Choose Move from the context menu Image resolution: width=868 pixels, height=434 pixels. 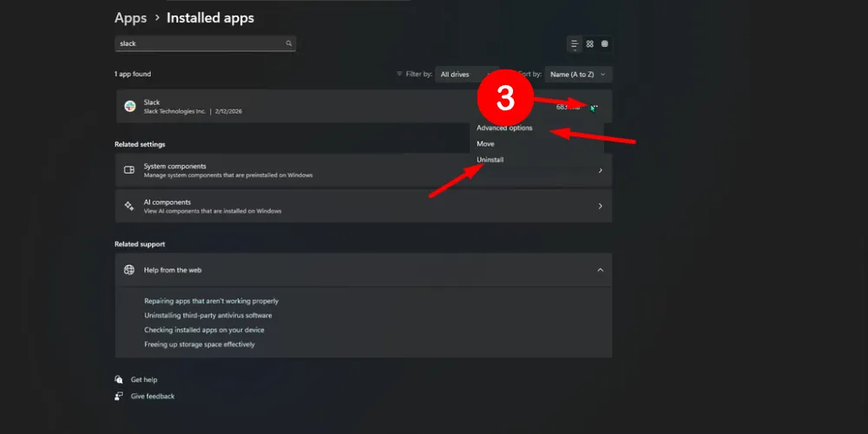click(x=485, y=144)
